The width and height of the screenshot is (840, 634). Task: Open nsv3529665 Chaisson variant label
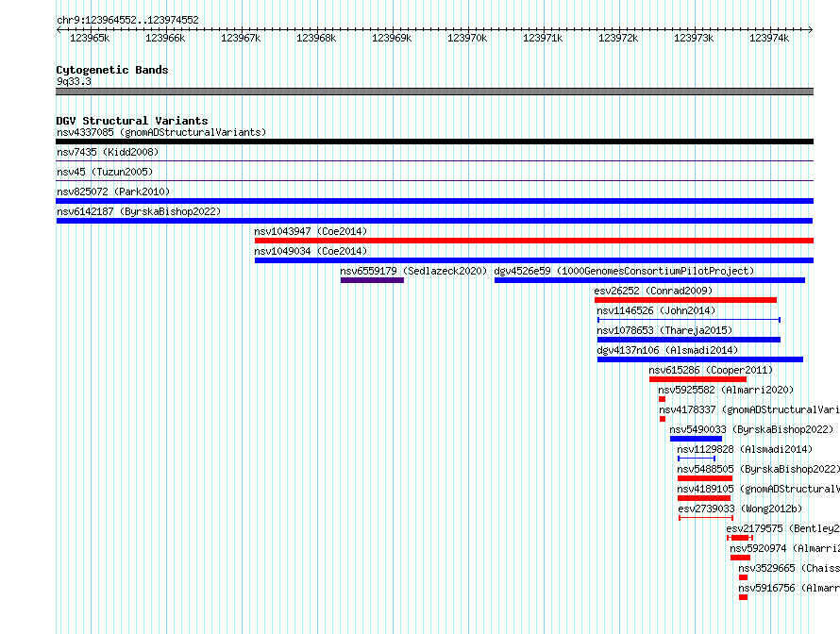789,568
